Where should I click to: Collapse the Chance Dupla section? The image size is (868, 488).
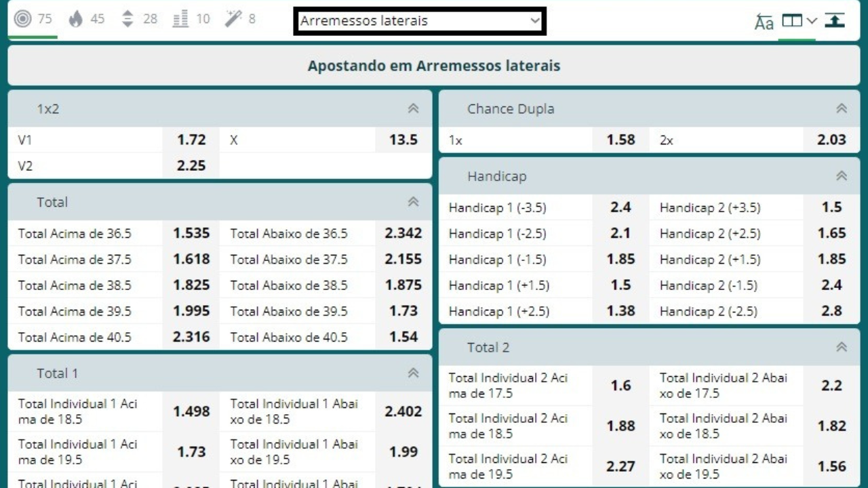pyautogui.click(x=842, y=108)
